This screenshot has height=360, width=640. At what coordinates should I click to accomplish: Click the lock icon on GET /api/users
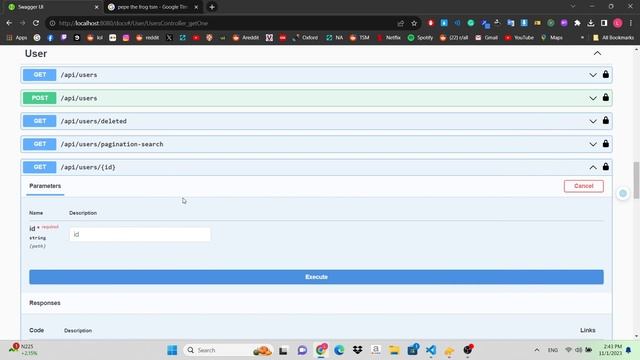[x=606, y=74]
